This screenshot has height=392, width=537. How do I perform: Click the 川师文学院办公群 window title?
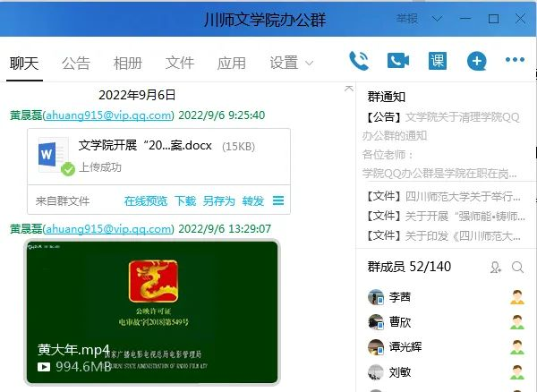(x=265, y=19)
